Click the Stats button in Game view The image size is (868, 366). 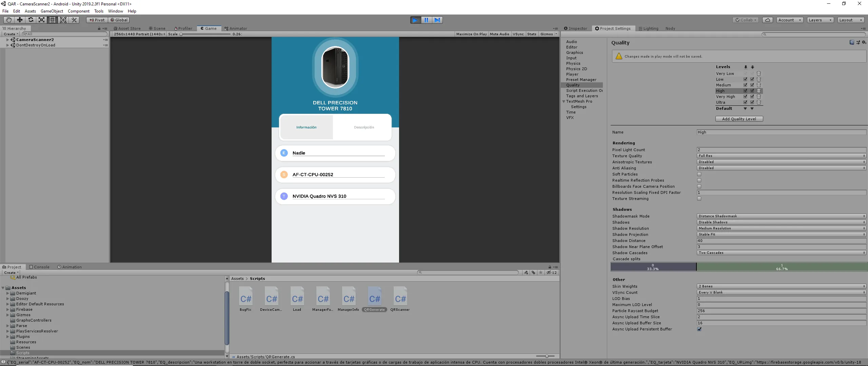pos(532,34)
